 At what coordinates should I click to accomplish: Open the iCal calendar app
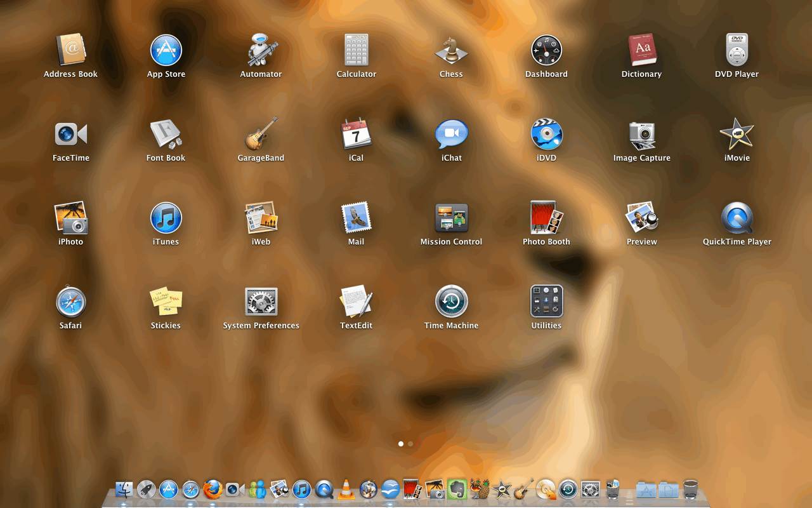356,134
